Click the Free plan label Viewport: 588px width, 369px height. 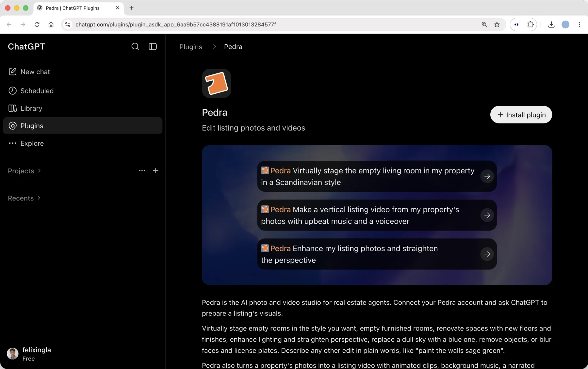(x=28, y=359)
